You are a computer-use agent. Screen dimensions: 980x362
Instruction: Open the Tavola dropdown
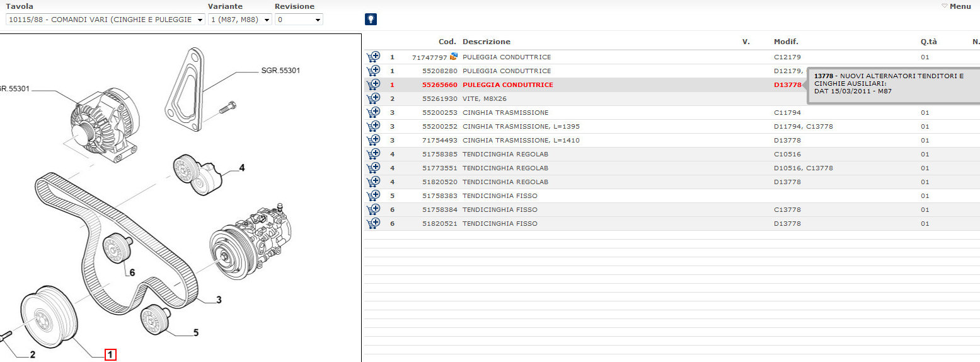coord(105,20)
